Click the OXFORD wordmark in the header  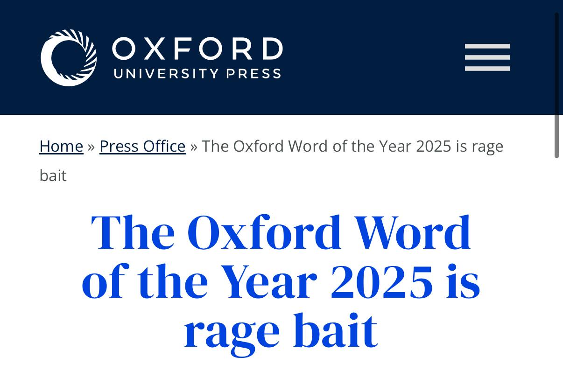[x=197, y=49]
